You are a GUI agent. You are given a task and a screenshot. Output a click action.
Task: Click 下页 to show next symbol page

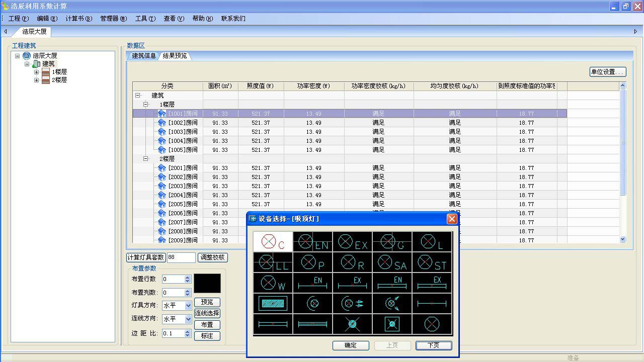coord(434,345)
